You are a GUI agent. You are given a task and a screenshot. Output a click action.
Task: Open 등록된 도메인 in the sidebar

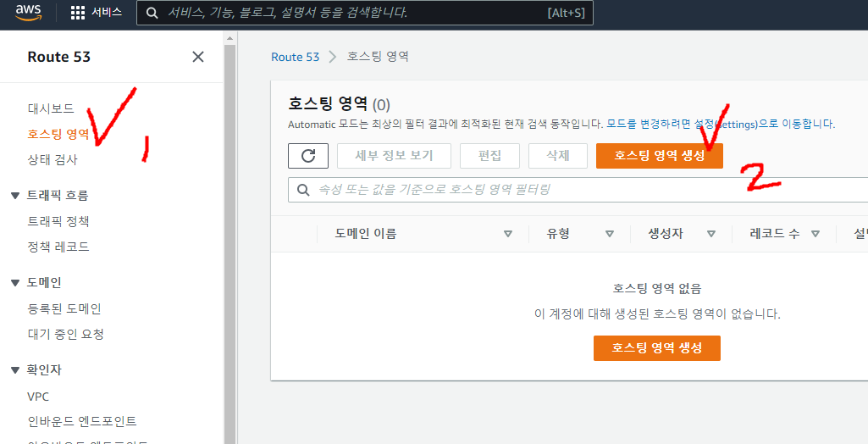(x=64, y=308)
